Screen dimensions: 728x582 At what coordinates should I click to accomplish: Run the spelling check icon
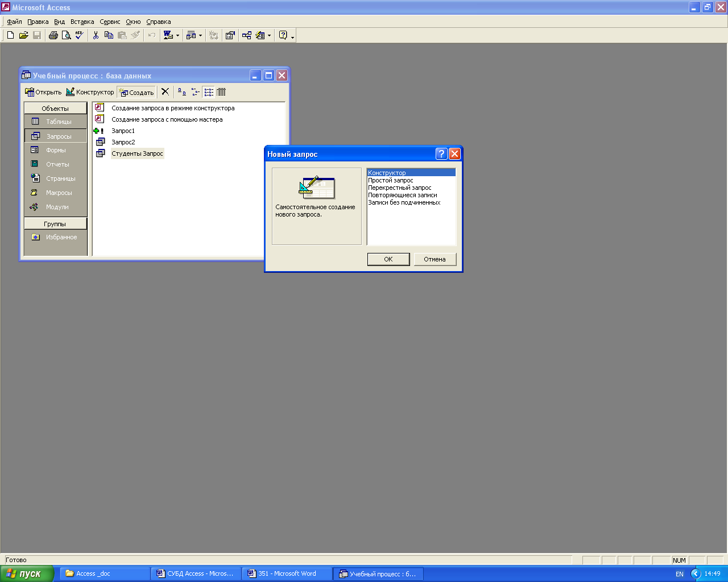tap(80, 35)
